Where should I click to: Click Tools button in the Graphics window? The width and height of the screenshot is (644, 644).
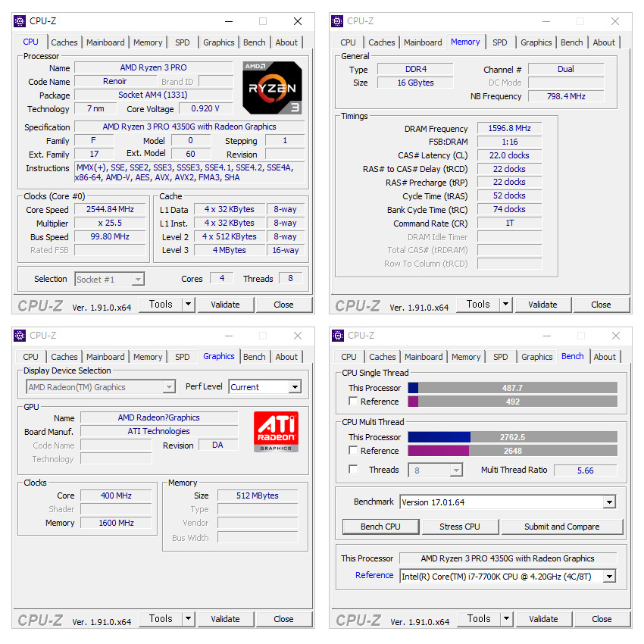pyautogui.click(x=161, y=618)
